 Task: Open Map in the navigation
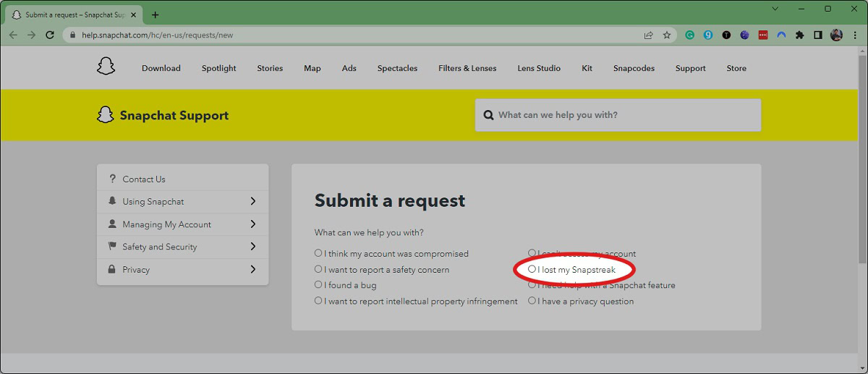click(x=312, y=68)
